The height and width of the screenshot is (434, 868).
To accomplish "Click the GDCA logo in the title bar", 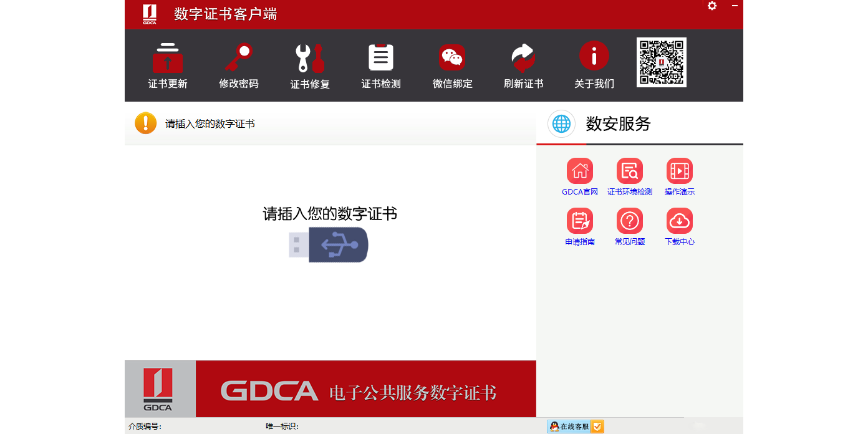I will 149,14.
